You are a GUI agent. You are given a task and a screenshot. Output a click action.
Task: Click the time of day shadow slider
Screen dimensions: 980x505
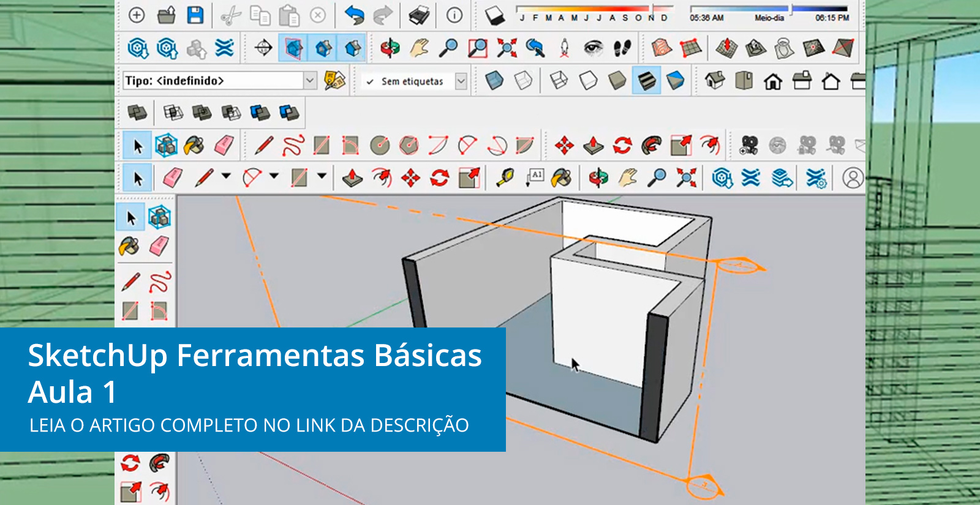769,9
